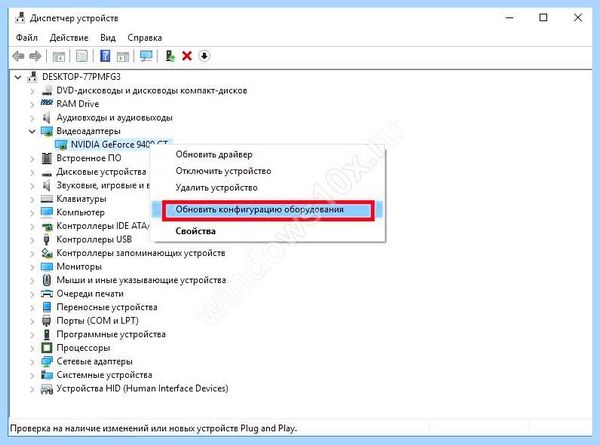
Task: Open the Файл menu
Action: pos(27,37)
